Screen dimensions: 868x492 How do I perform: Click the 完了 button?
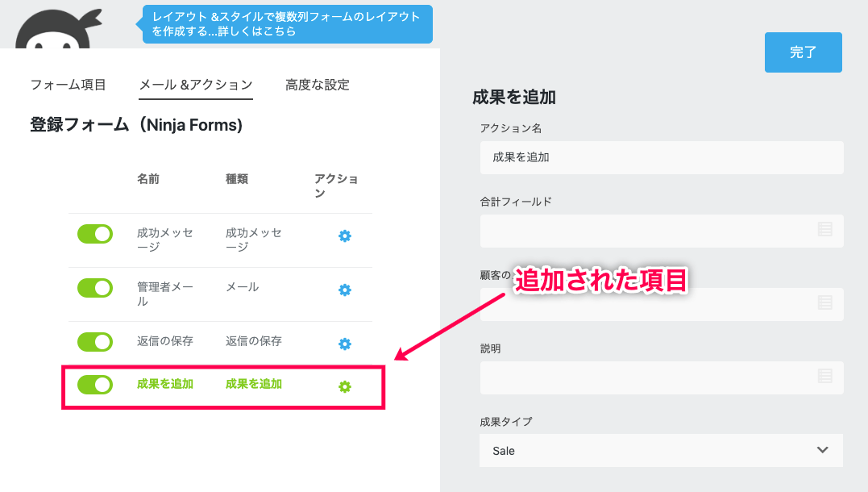[x=804, y=52]
